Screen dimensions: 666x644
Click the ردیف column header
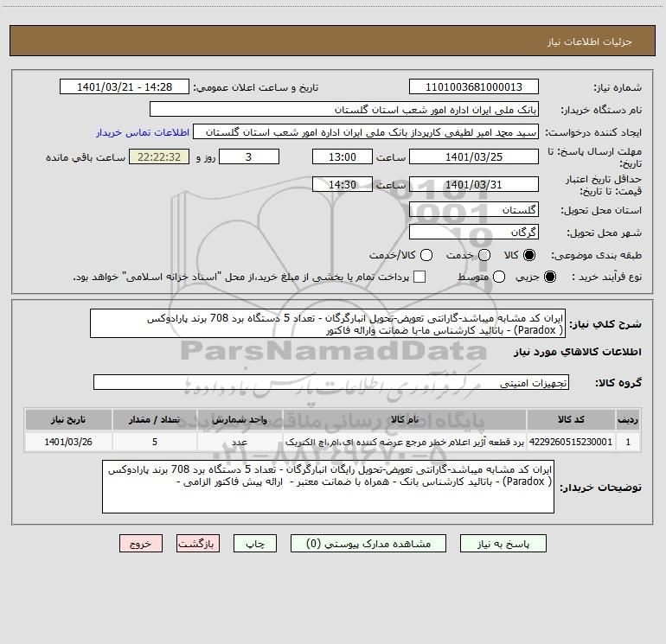[628, 420]
